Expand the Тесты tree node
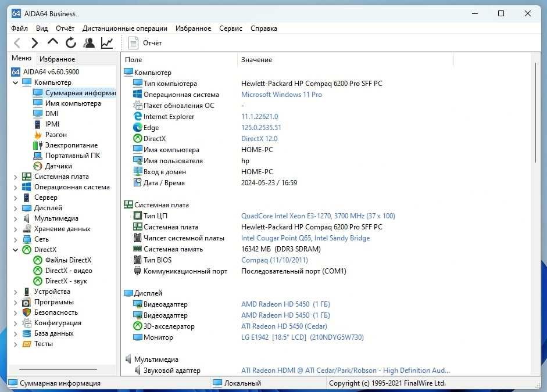This screenshot has height=392, width=547. (15, 344)
